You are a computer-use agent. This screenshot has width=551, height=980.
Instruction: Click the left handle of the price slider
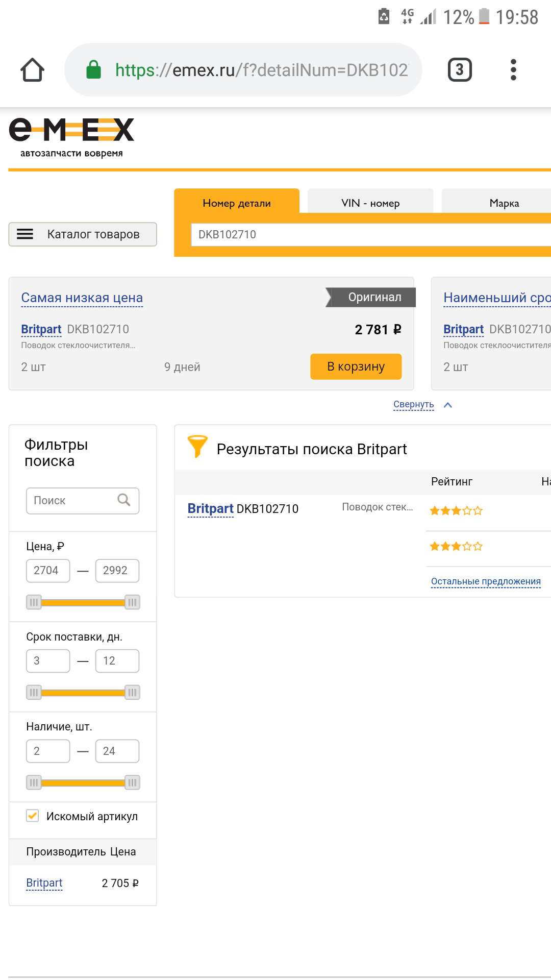tap(34, 602)
